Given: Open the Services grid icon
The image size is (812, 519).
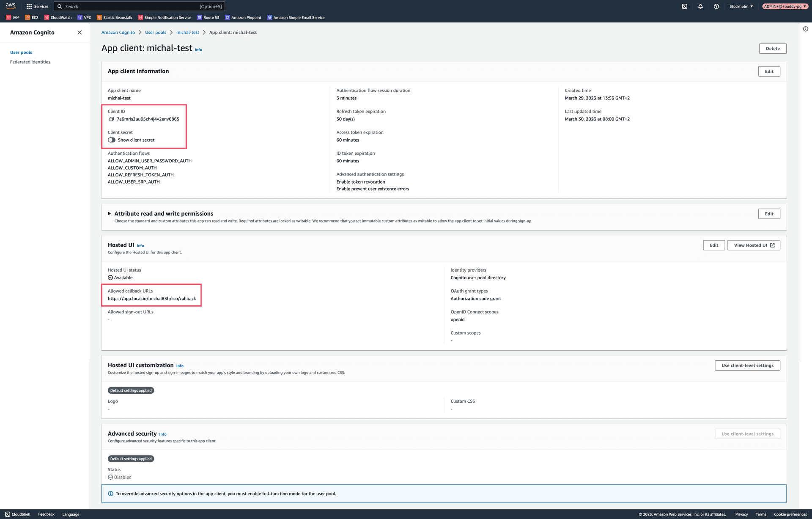Looking at the screenshot, I should click(x=29, y=6).
